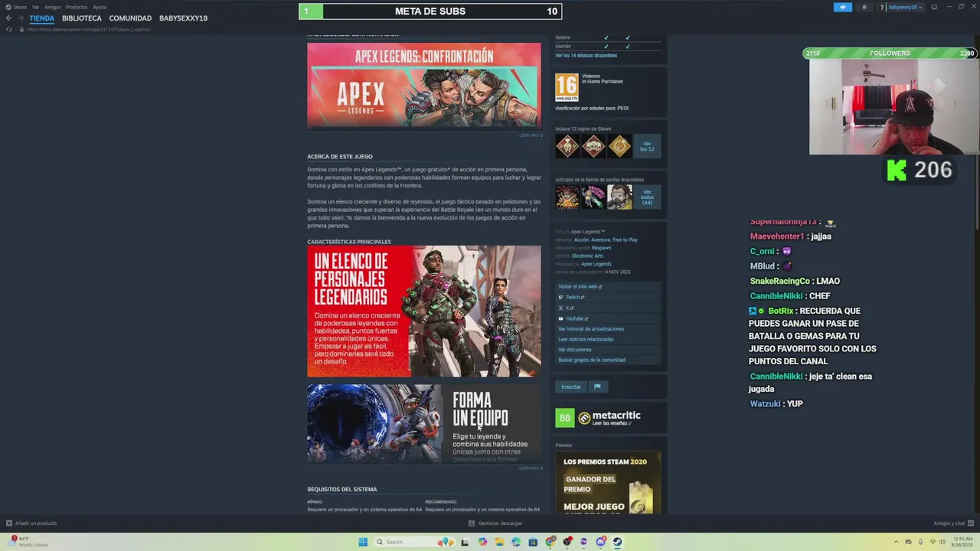The image size is (980, 551).
Task: Open the bearded character points shop item
Action: click(619, 197)
